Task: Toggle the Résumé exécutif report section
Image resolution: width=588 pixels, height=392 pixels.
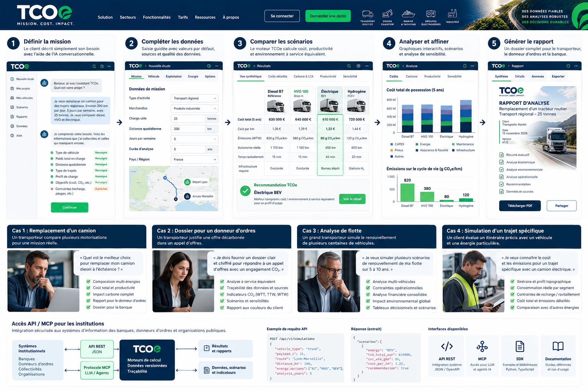Action: coord(501,155)
